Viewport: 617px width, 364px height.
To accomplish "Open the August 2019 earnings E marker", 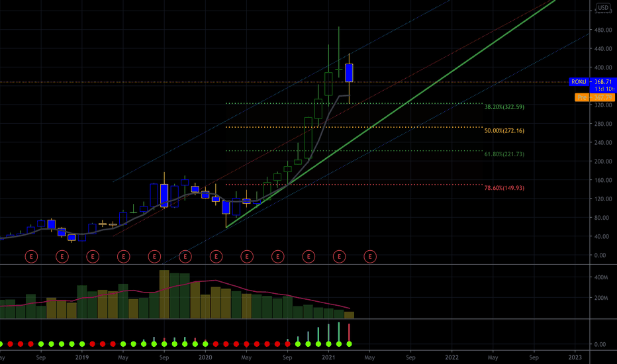I will coord(154,257).
